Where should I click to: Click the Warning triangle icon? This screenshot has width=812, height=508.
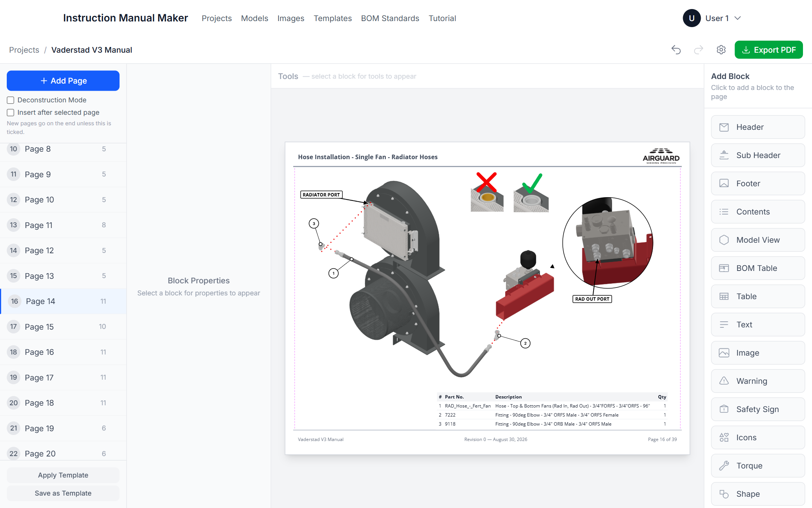click(724, 381)
